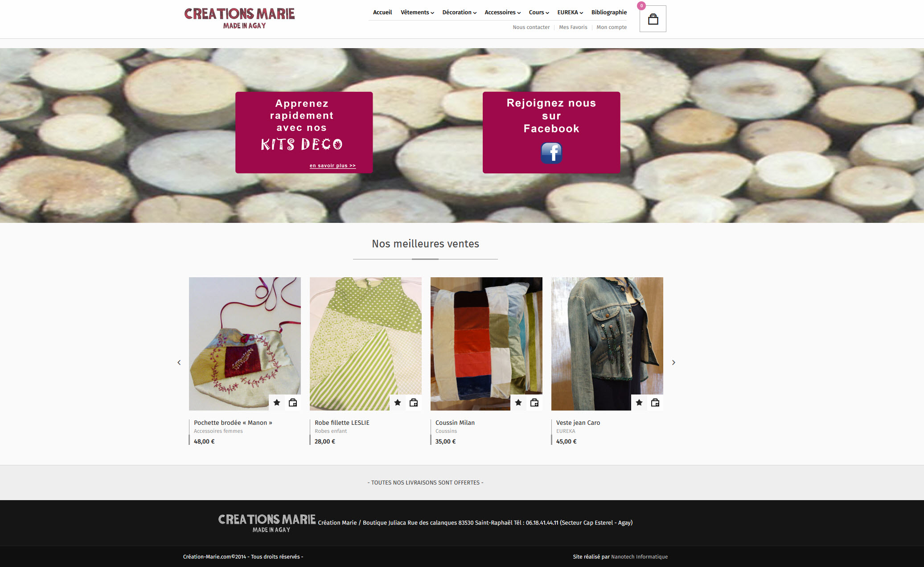Image resolution: width=924 pixels, height=567 pixels.
Task: Go to the Accueil menu item
Action: tap(382, 12)
